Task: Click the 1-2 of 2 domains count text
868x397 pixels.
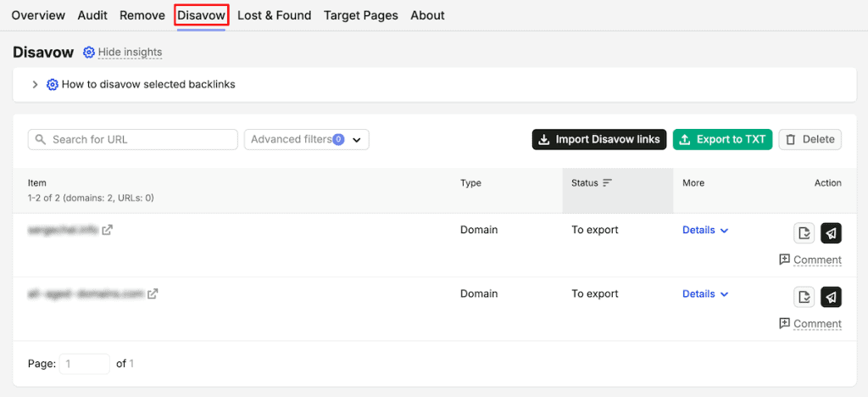Action: [x=91, y=197]
